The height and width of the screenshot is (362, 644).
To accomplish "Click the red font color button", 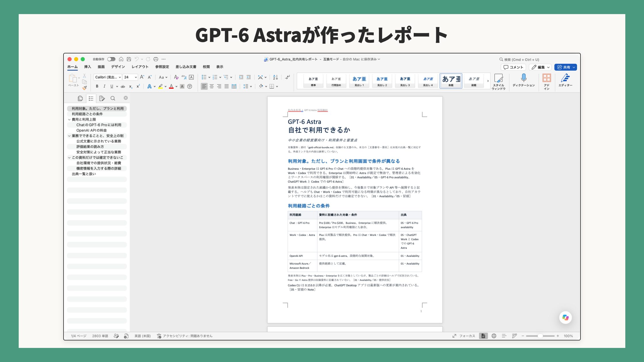I will [171, 86].
